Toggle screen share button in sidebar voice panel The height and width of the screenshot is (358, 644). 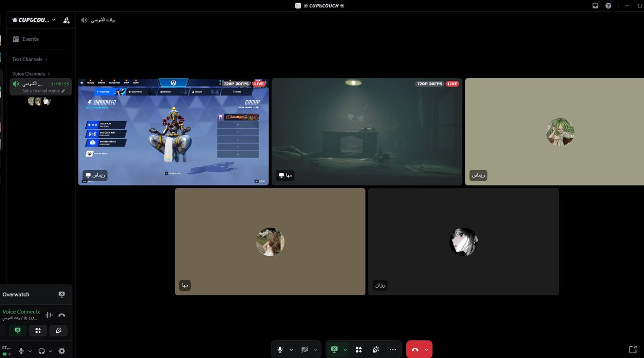coord(18,331)
